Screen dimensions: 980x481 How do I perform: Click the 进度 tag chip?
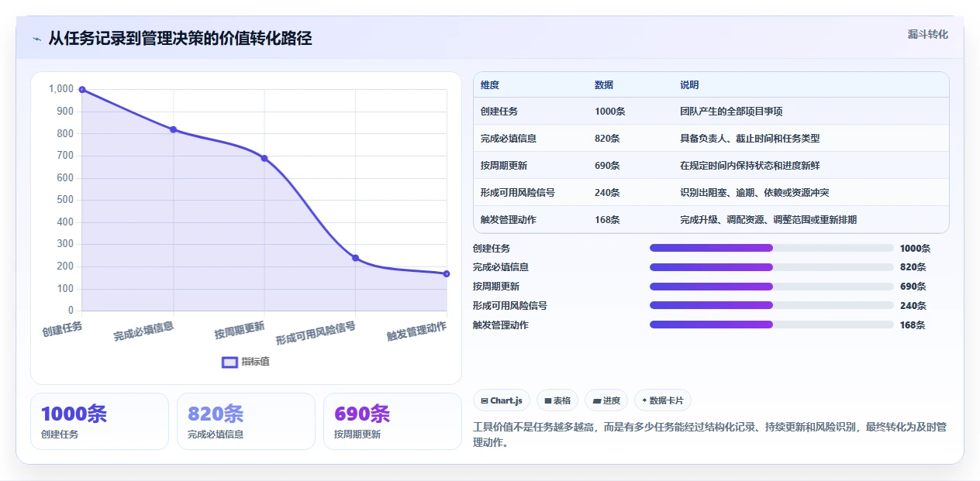coord(606,400)
